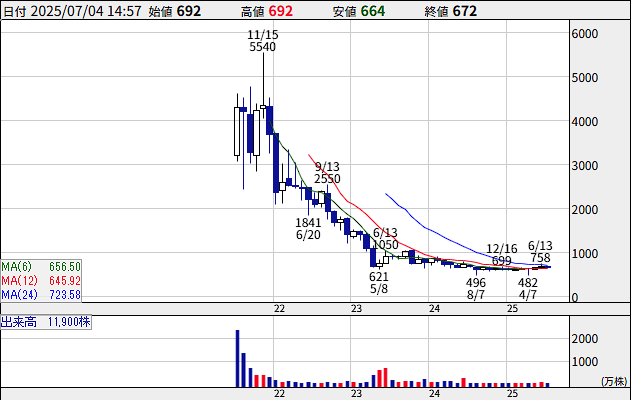Select the MA(12) 645.92 legend entry
The height and width of the screenshot is (400, 631).
41,280
